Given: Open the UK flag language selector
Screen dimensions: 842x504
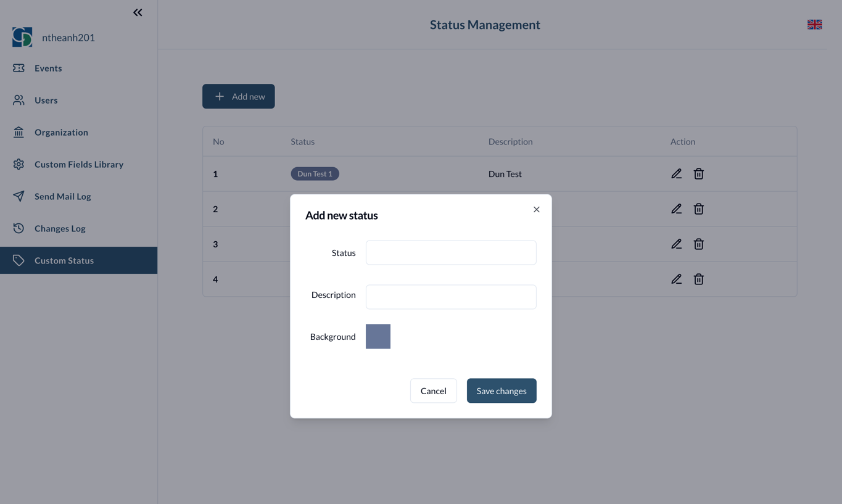Looking at the screenshot, I should pyautogui.click(x=814, y=24).
